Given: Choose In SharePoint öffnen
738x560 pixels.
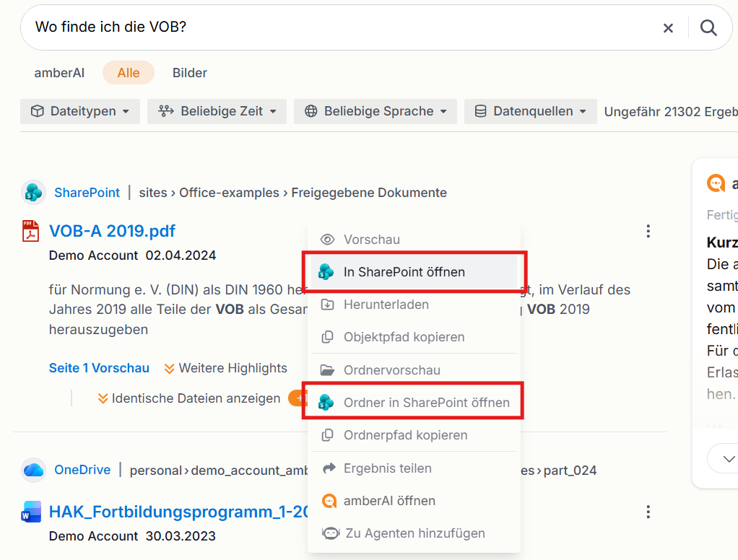Looking at the screenshot, I should click(414, 272).
